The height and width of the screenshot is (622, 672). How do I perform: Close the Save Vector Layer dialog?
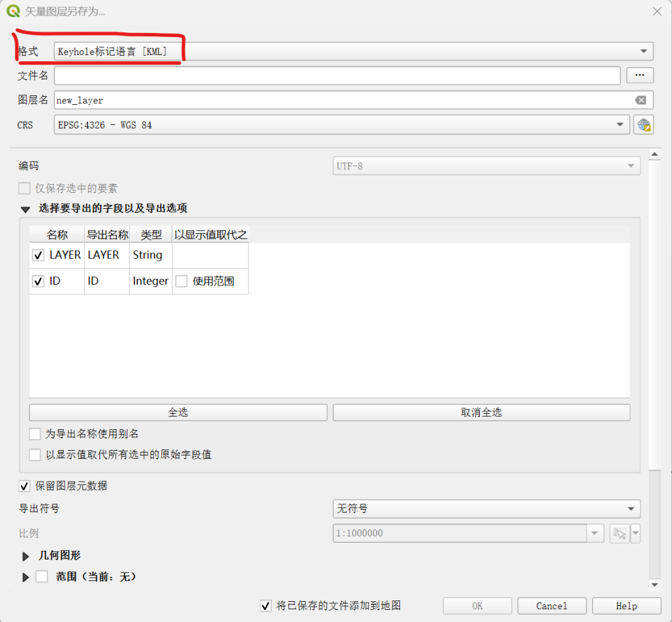coord(657,11)
